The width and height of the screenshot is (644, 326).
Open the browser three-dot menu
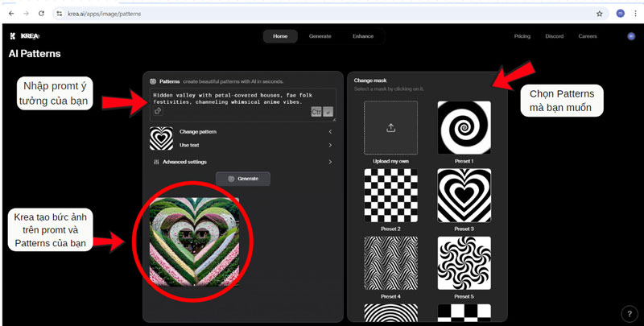point(635,14)
